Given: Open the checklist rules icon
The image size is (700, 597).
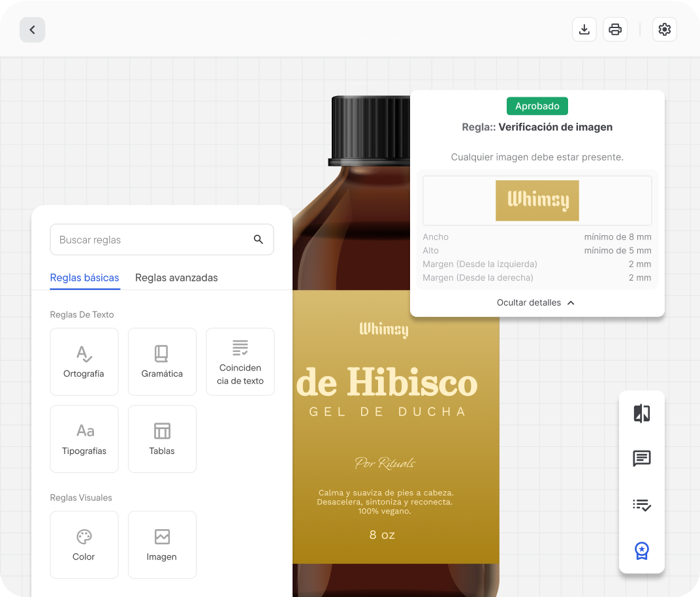Looking at the screenshot, I should pyautogui.click(x=641, y=505).
